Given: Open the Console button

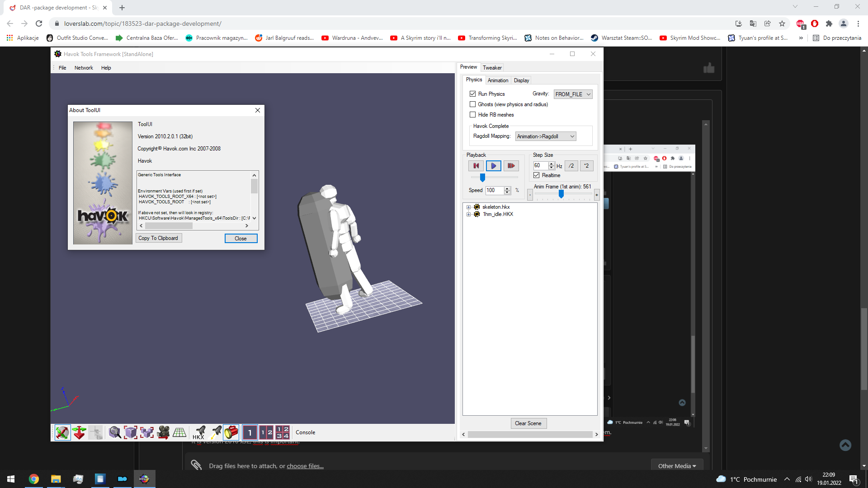Looking at the screenshot, I should 306,432.
